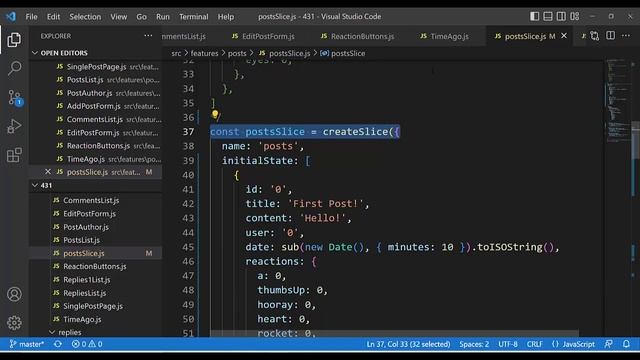This screenshot has height=360, width=640.
Task: Close the postsSlice.js tab
Action: pos(564,36)
